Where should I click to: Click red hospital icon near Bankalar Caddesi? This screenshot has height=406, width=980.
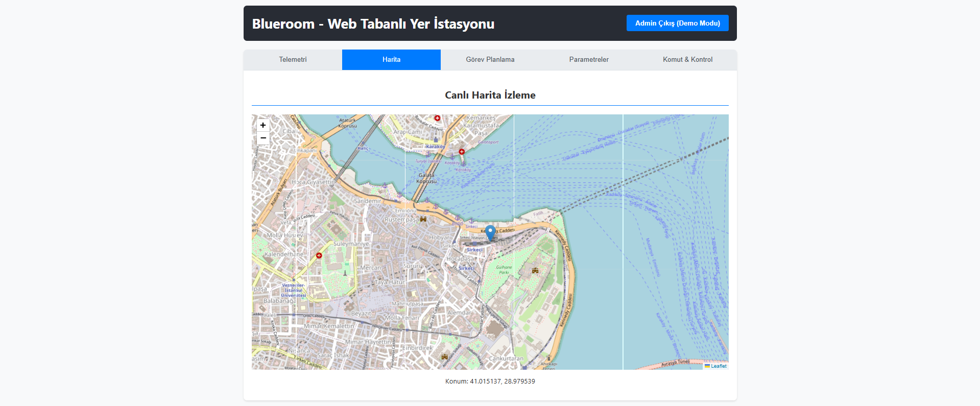(437, 118)
